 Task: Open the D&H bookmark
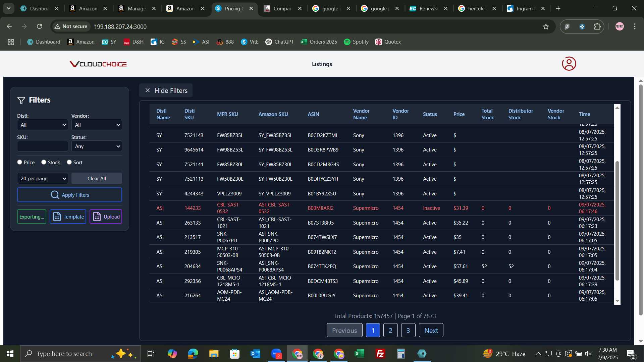point(133,42)
